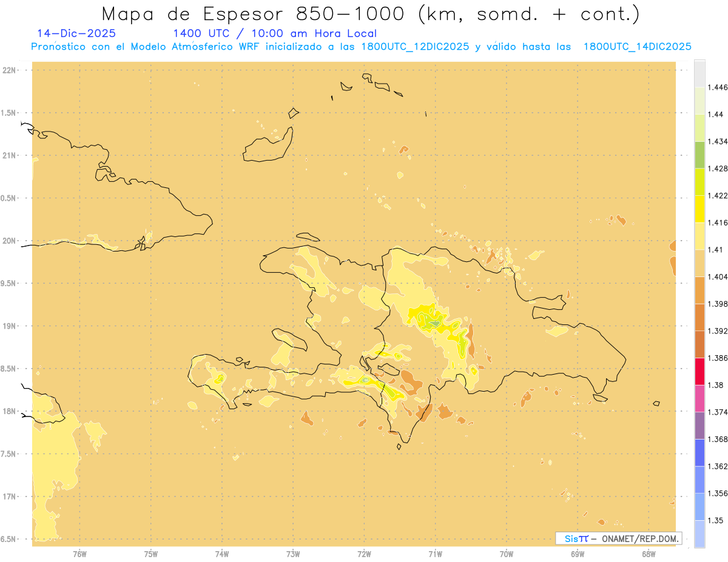Click the truncated latitude label 1.5N
The width and height of the screenshot is (728, 562).
coord(9,113)
